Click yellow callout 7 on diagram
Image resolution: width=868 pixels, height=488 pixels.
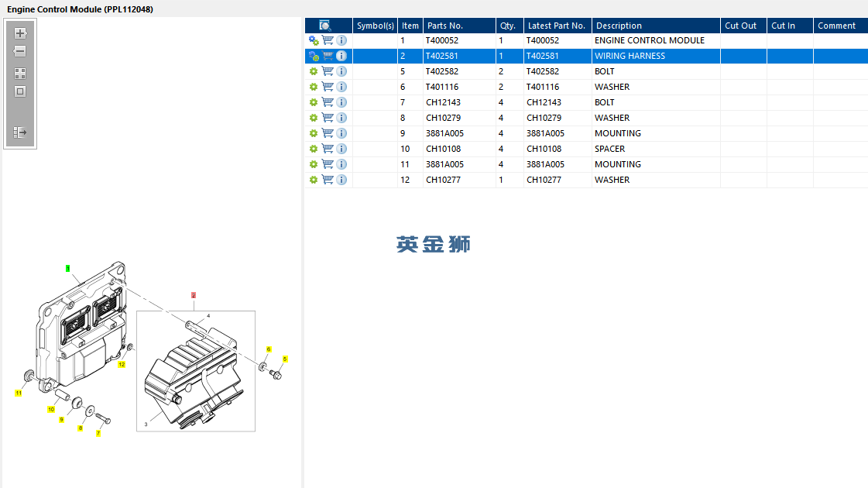point(98,433)
